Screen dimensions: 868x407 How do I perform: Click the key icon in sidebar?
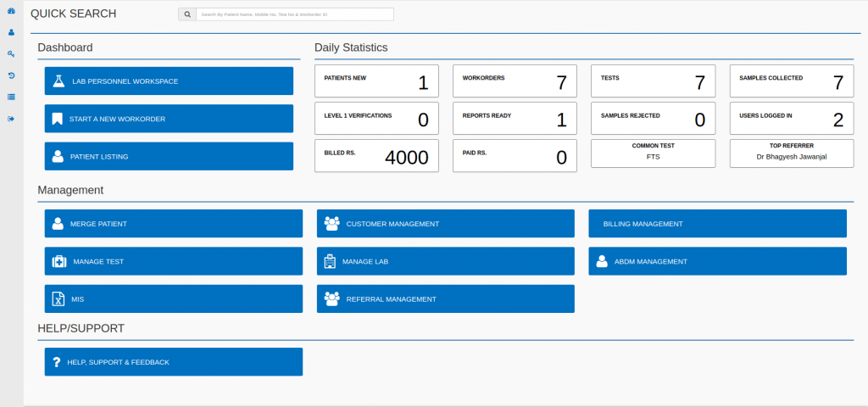[x=11, y=53]
